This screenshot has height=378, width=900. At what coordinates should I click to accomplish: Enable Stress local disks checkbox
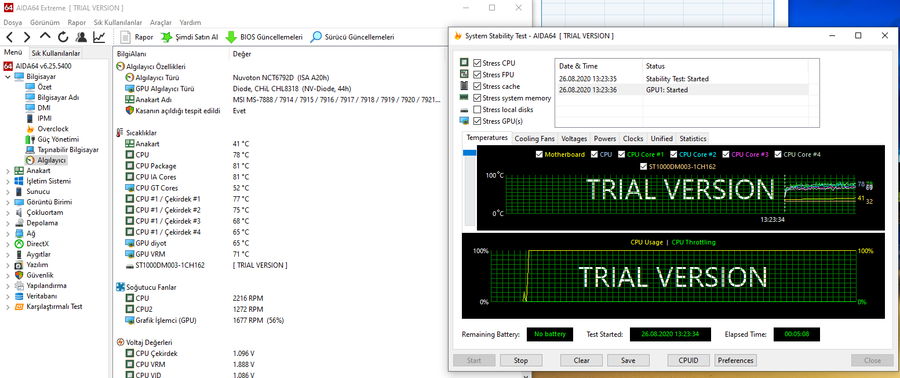pyautogui.click(x=477, y=110)
